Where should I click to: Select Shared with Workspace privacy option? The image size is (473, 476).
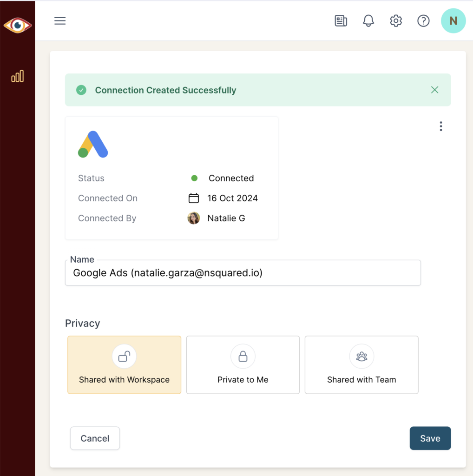[x=124, y=365]
